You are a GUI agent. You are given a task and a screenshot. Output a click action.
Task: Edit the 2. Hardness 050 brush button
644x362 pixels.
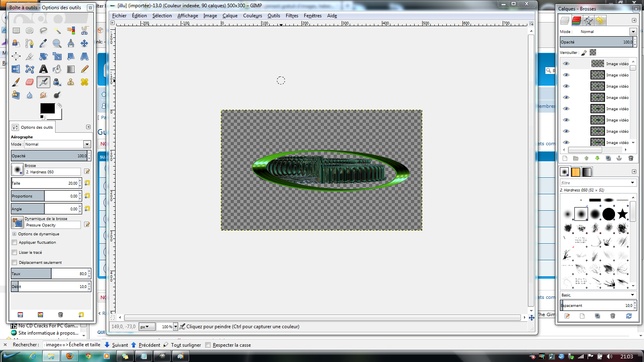pyautogui.click(x=87, y=171)
